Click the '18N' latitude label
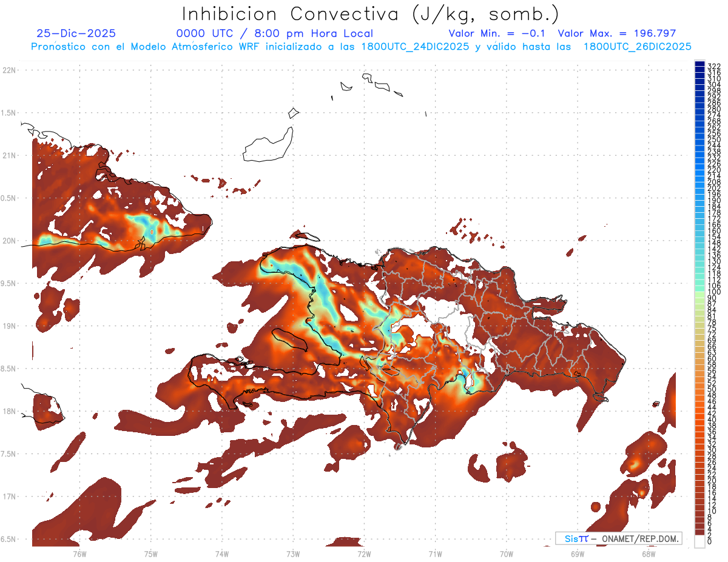The image size is (728, 562). pyautogui.click(x=9, y=411)
